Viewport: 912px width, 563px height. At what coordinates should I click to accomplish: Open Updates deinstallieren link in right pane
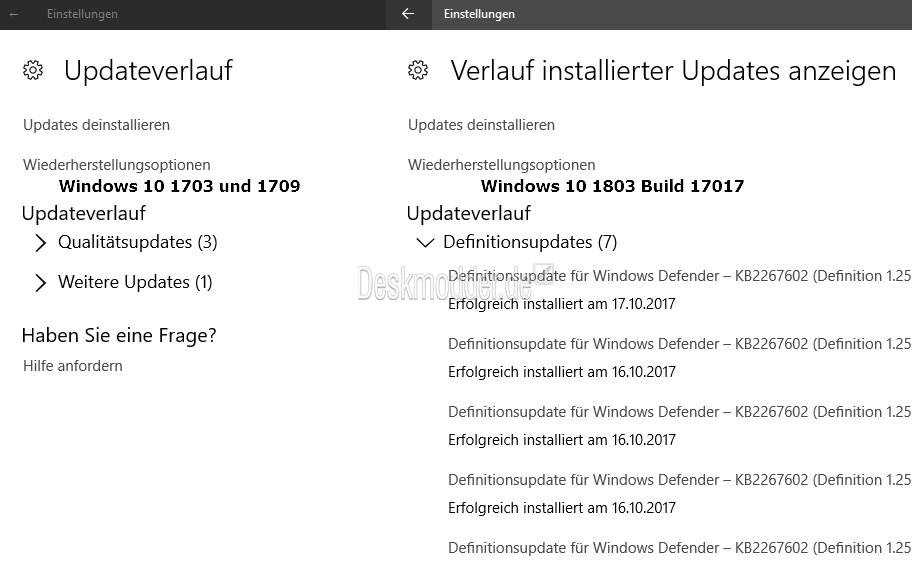(482, 125)
